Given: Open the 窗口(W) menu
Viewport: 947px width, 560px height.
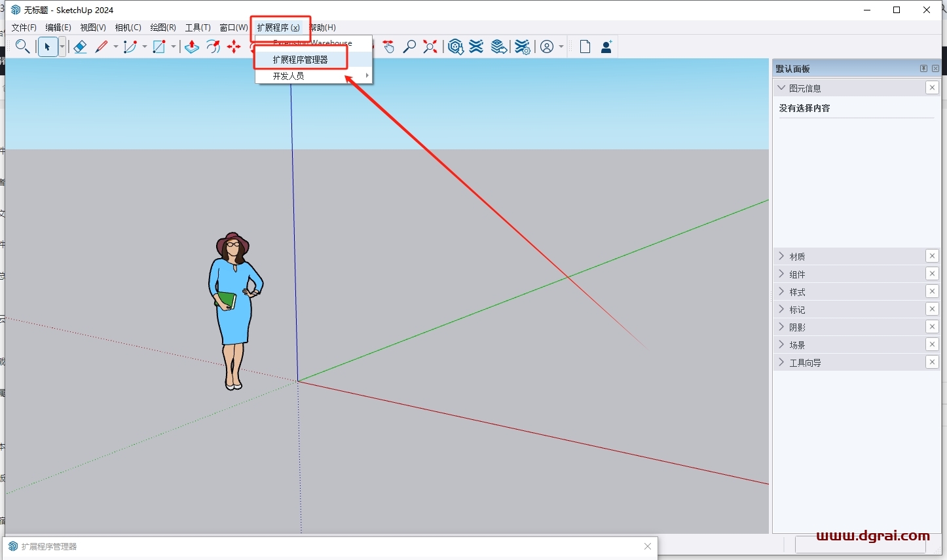Looking at the screenshot, I should (x=234, y=28).
